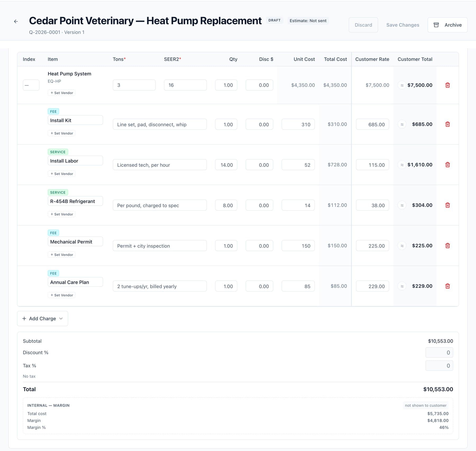Remove the Install Labor line item
The image size is (476, 451).
[447, 165]
